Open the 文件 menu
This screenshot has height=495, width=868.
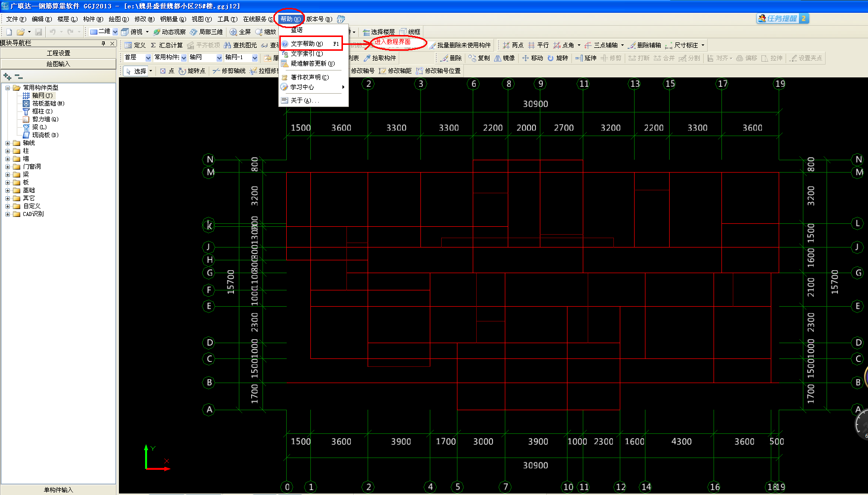coord(16,19)
